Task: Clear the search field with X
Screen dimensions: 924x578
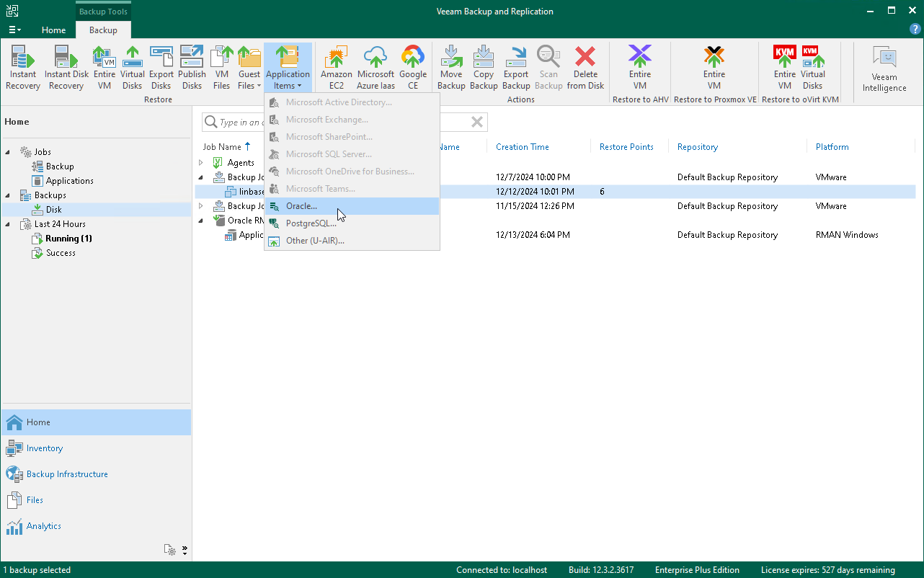Action: coord(477,123)
